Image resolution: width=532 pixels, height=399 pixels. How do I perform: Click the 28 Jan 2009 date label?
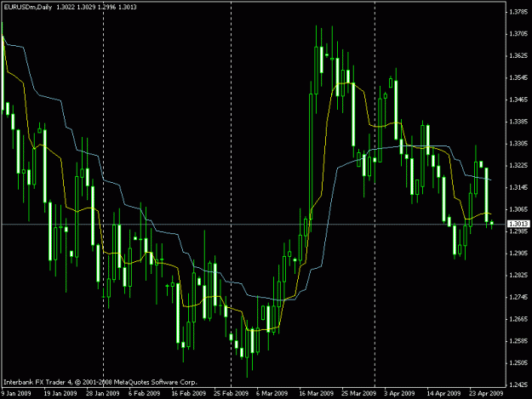point(103,393)
